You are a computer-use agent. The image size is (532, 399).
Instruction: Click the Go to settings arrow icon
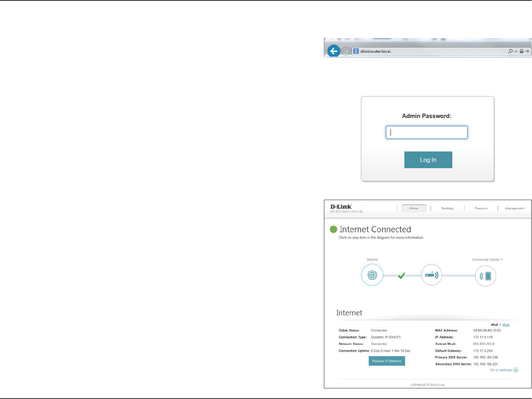pos(516,370)
